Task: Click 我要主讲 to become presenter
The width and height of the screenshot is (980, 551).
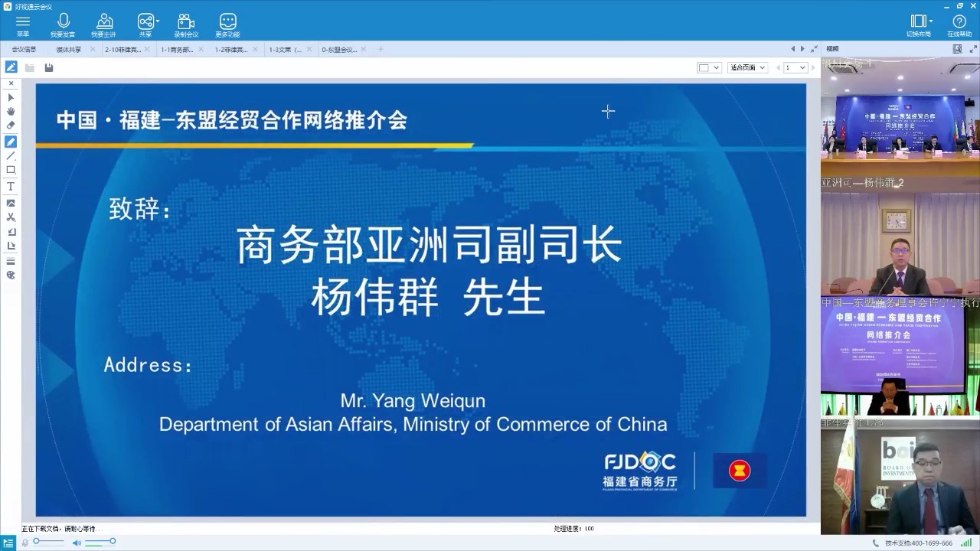Action: pyautogui.click(x=103, y=25)
